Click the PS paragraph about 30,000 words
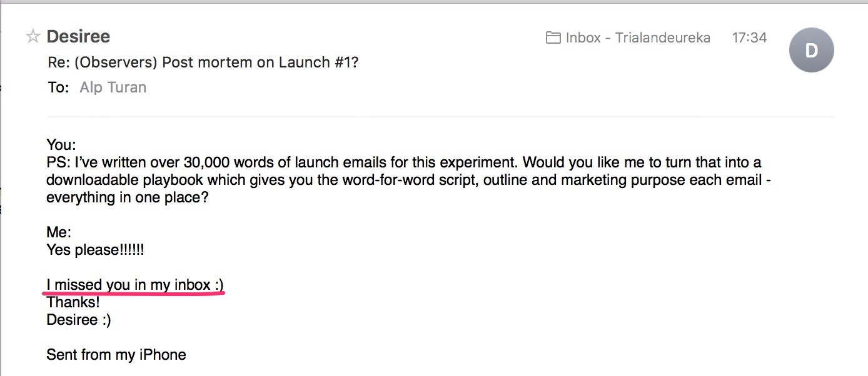 pos(404,180)
